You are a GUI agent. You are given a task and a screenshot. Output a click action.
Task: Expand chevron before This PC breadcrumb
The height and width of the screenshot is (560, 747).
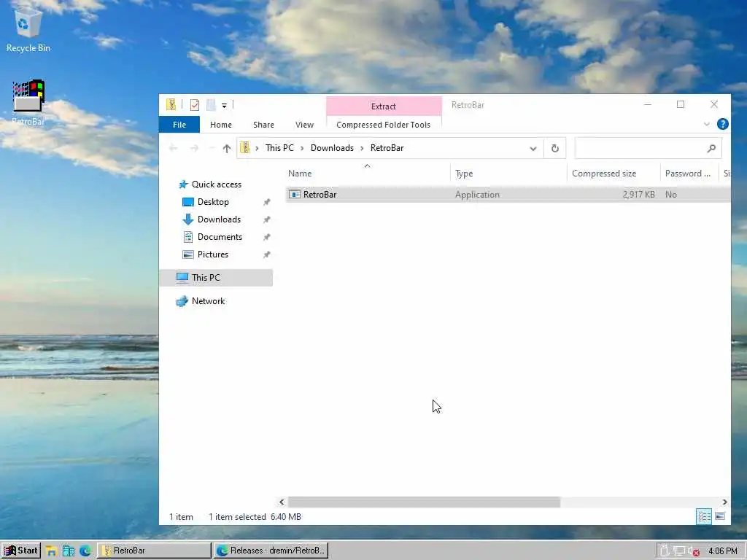tap(257, 148)
